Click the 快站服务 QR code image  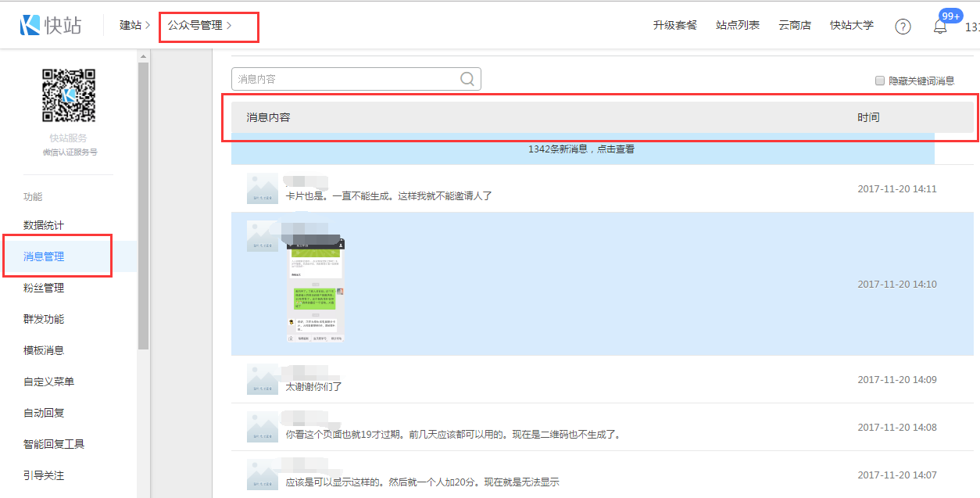[x=69, y=95]
